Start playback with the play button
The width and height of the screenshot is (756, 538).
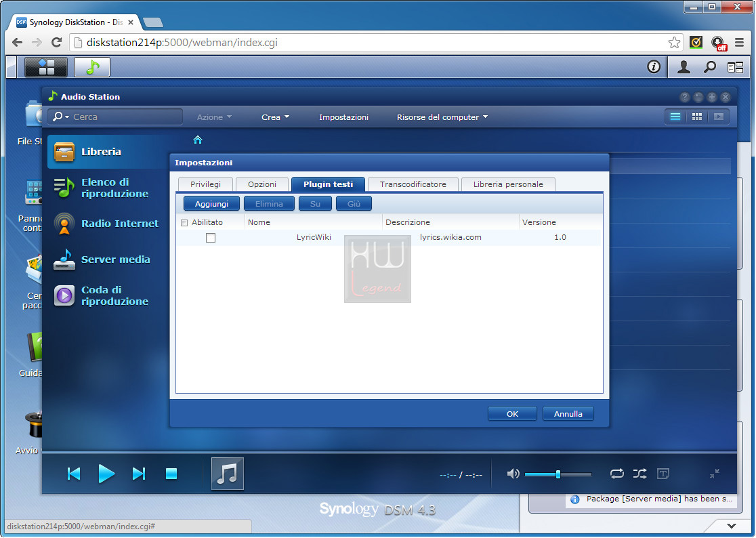[106, 474]
